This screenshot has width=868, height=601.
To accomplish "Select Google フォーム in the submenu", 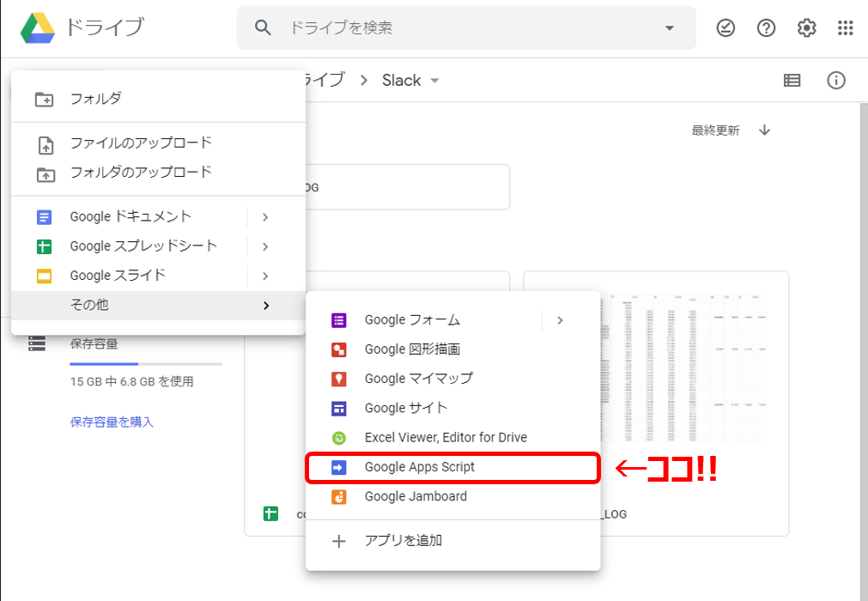I will click(424, 320).
